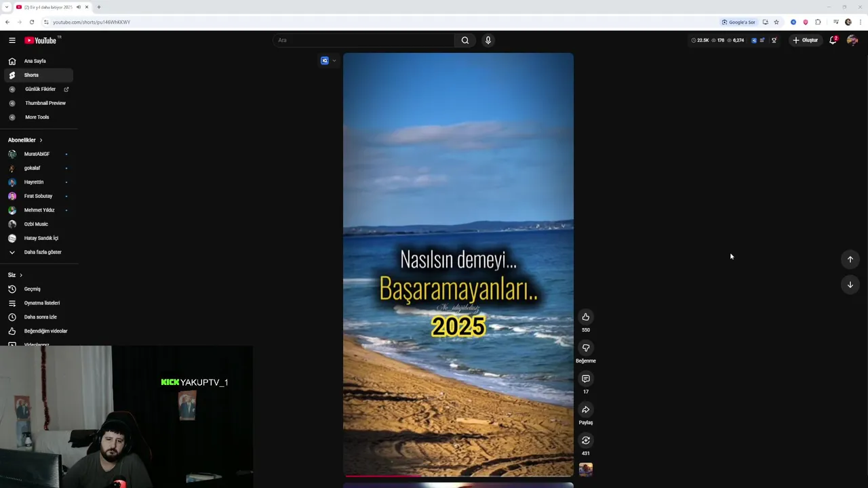Go to next short with down arrow
Viewport: 868px width, 488px height.
click(850, 285)
